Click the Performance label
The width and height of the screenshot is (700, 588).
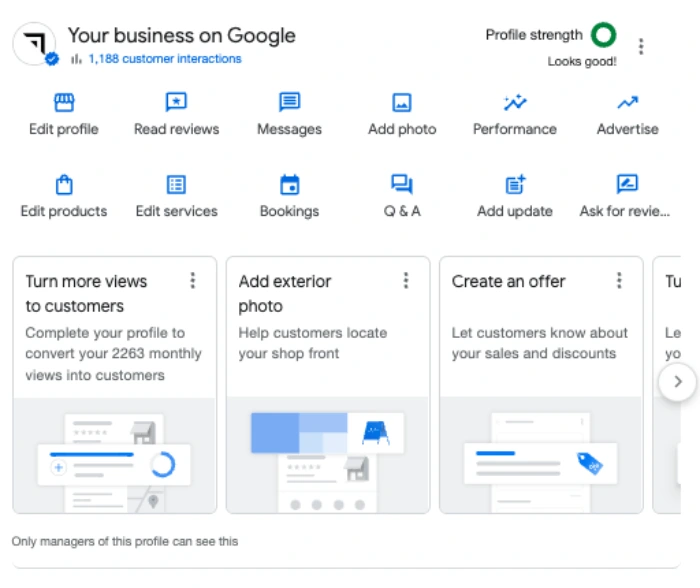(x=515, y=129)
